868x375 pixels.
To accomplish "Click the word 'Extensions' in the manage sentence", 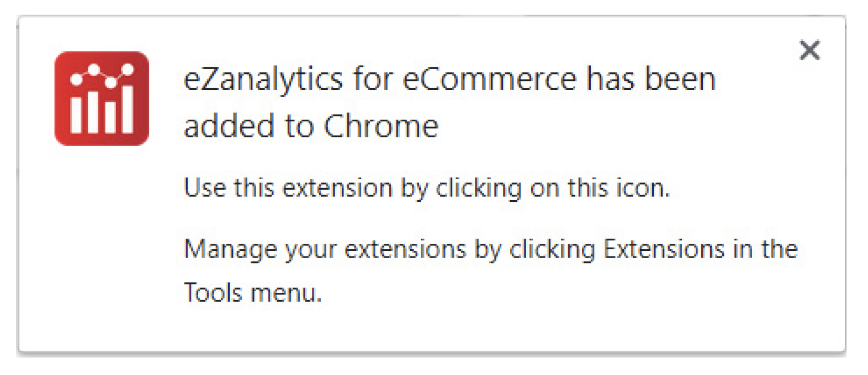I will pos(664,249).
